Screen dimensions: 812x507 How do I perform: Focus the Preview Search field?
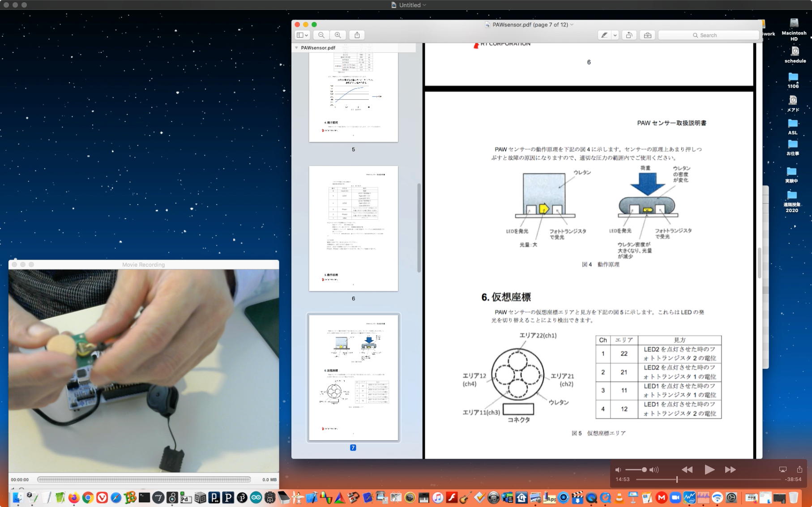click(708, 35)
